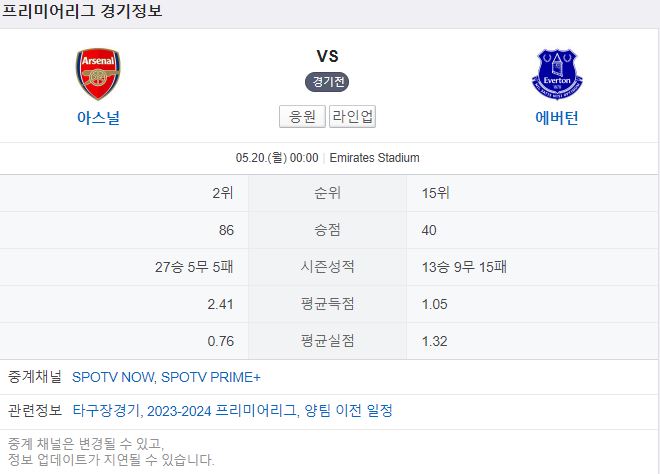Click the 프리미어리그 경기정보 heading
Screen dimensions: 660x474
point(82,11)
